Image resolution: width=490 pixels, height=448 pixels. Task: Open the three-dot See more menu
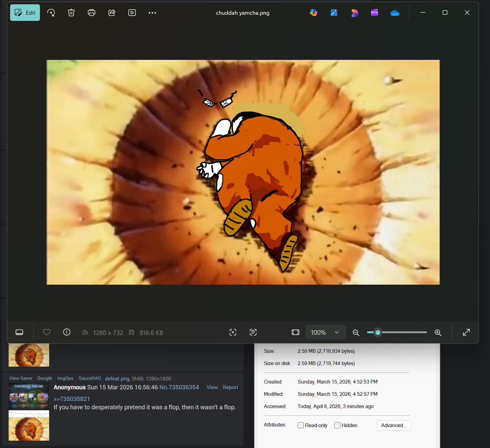click(152, 13)
